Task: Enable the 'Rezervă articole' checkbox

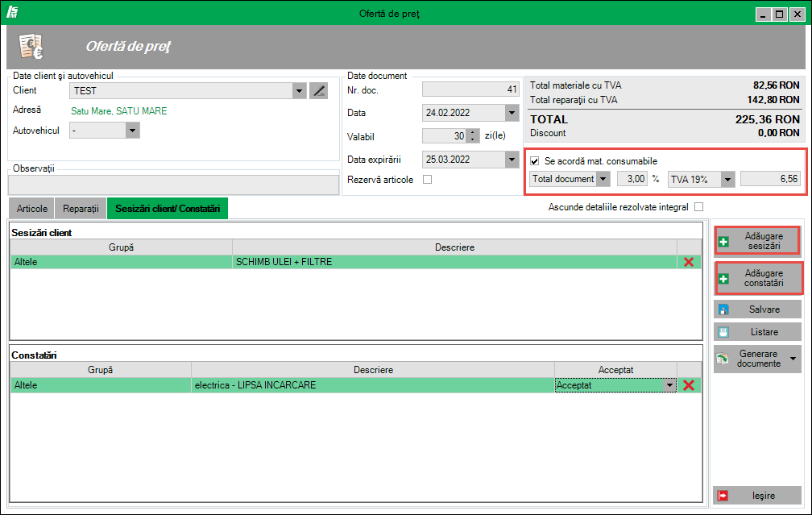Action: coord(427,179)
